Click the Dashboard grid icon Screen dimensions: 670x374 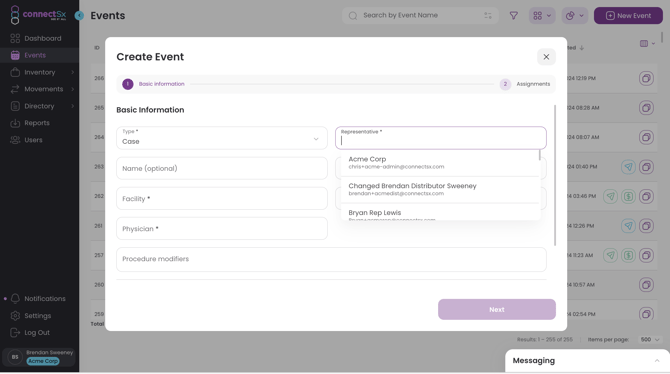pyautogui.click(x=15, y=38)
